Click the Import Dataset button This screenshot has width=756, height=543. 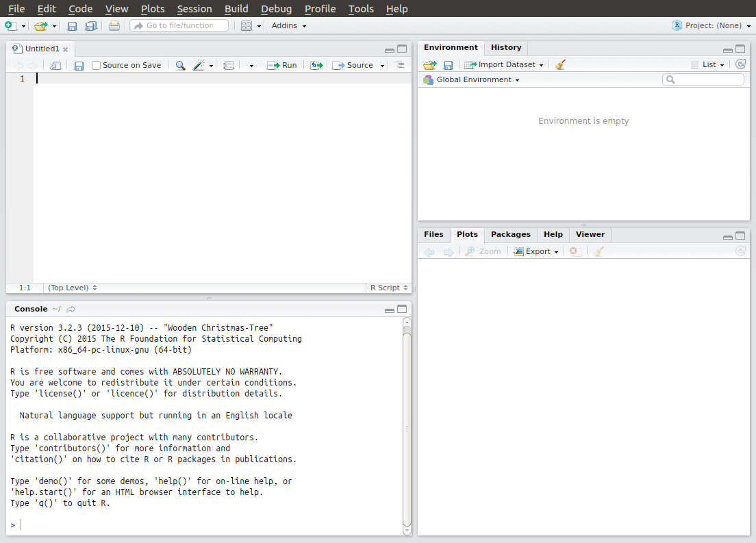503,64
